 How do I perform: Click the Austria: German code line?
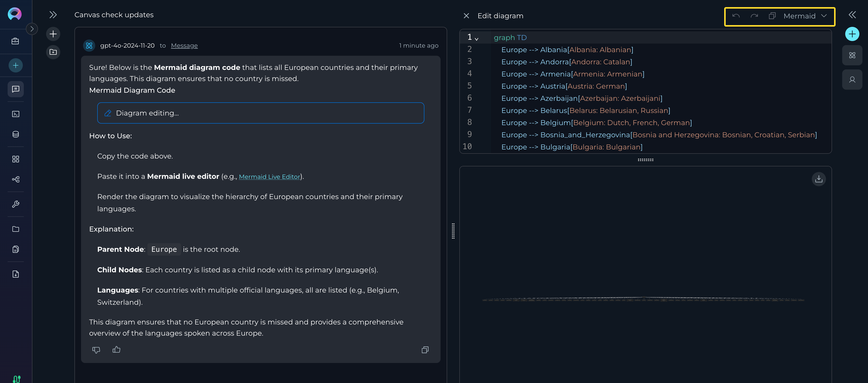coord(564,86)
